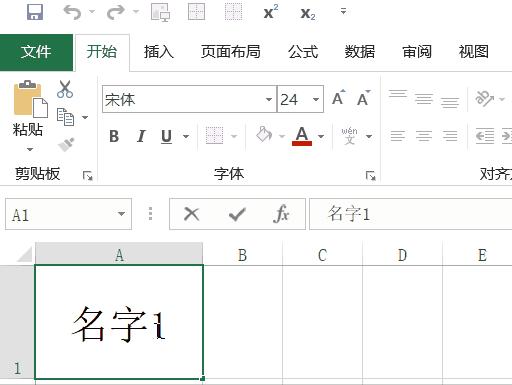Viewport: 512px width, 385px height.
Task: Apply subscript with the x₂ icon
Action: pyautogui.click(x=308, y=13)
